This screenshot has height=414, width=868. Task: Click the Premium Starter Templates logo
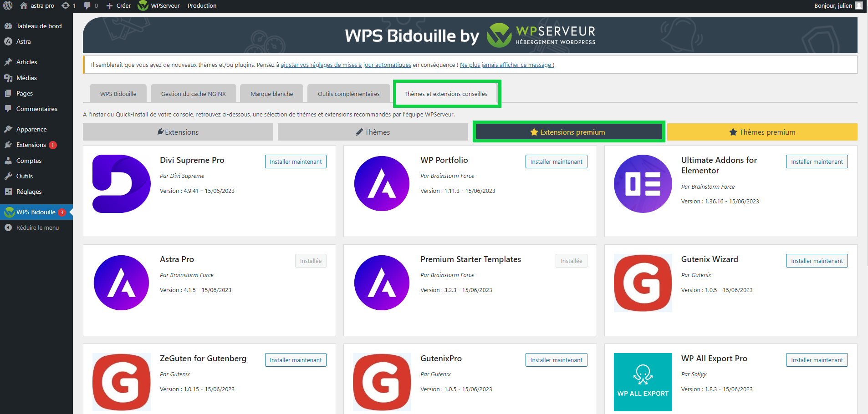[382, 283]
